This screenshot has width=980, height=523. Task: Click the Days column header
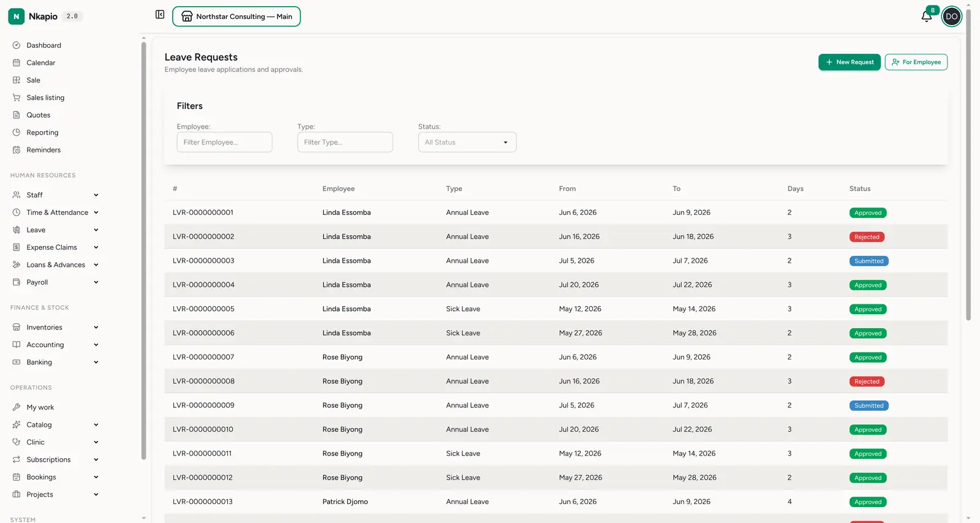tap(795, 189)
